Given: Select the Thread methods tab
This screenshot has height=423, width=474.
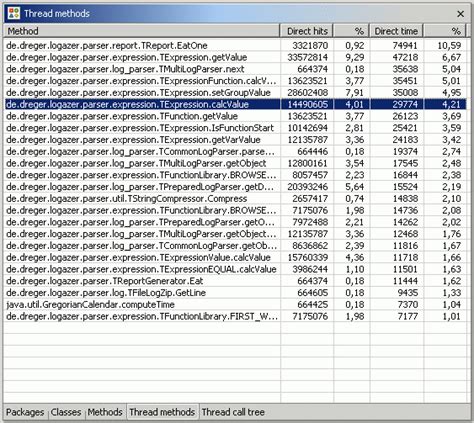Looking at the screenshot, I should tap(162, 412).
